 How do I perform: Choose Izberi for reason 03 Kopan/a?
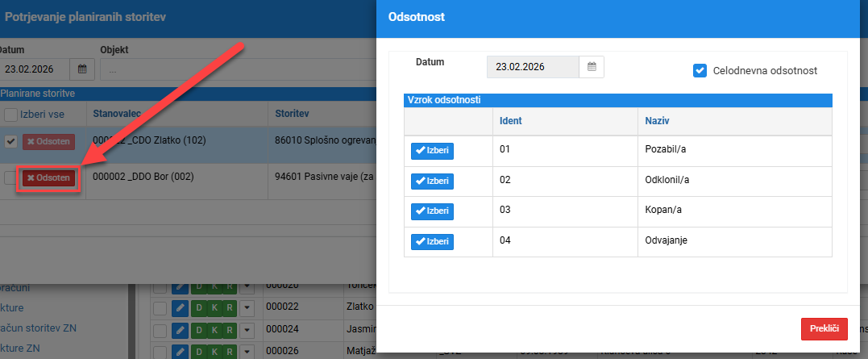(432, 211)
